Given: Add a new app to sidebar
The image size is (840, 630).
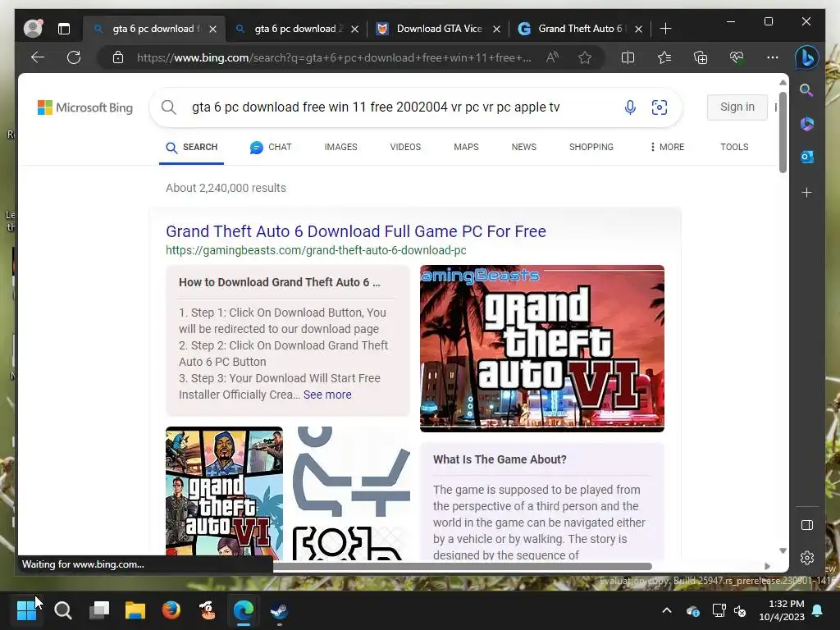Looking at the screenshot, I should pos(807,192).
